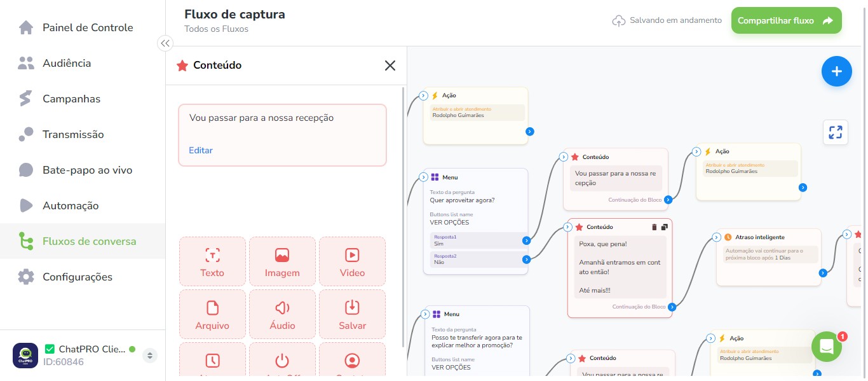This screenshot has height=381, width=868.
Task: Add the Texto content block
Action: point(212,261)
